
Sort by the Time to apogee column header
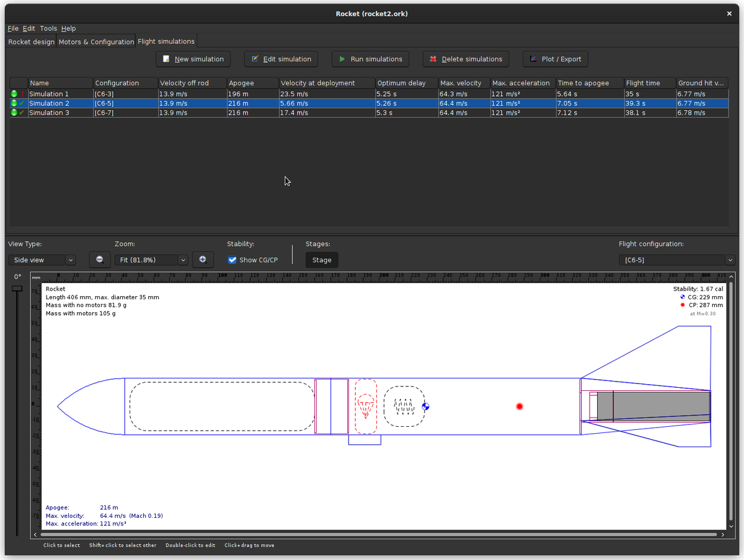click(590, 83)
